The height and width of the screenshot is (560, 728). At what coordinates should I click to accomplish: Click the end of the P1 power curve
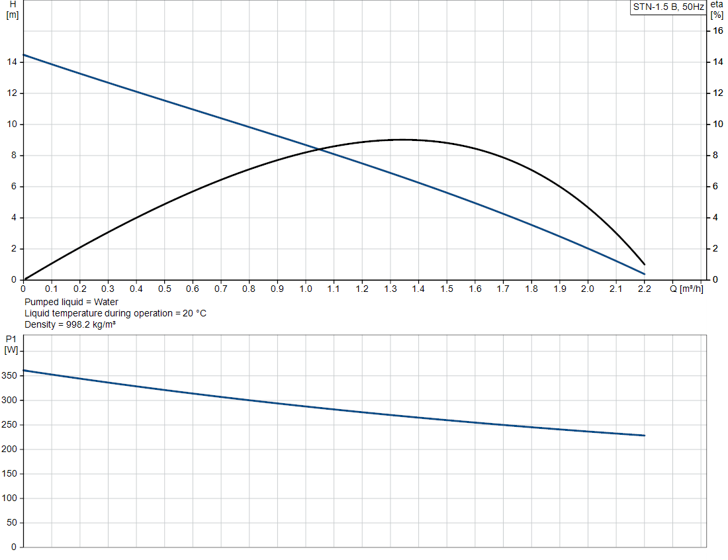[644, 436]
